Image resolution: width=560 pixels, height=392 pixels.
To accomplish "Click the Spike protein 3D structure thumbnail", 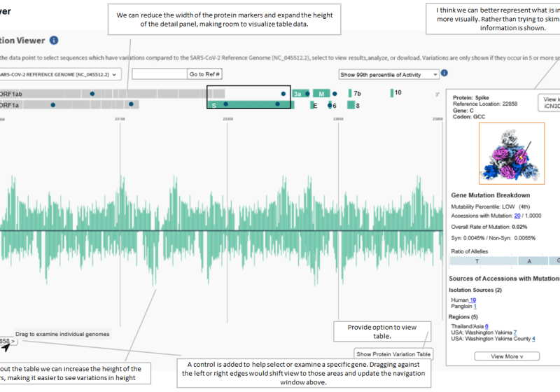I will coord(512,153).
